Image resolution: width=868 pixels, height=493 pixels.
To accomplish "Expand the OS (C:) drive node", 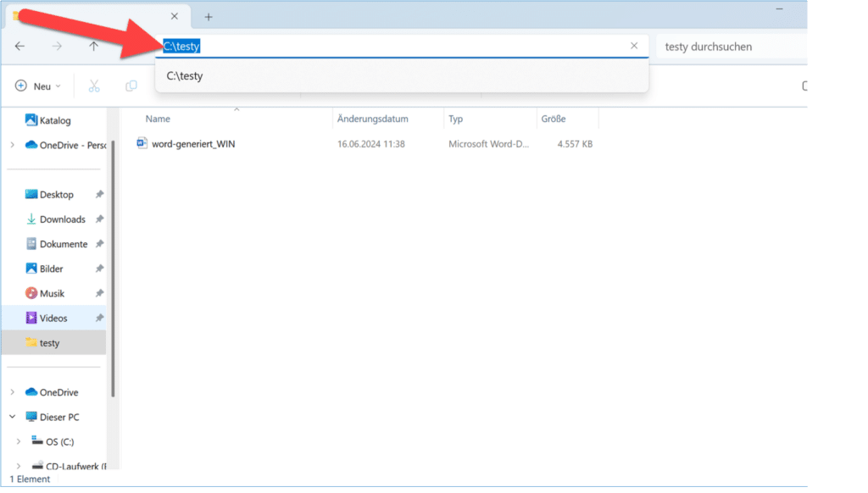I will point(19,441).
